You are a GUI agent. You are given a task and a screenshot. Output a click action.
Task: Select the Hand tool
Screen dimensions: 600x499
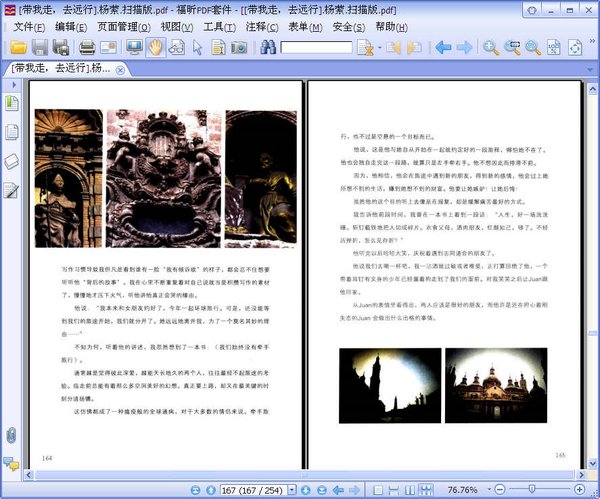tap(156, 47)
